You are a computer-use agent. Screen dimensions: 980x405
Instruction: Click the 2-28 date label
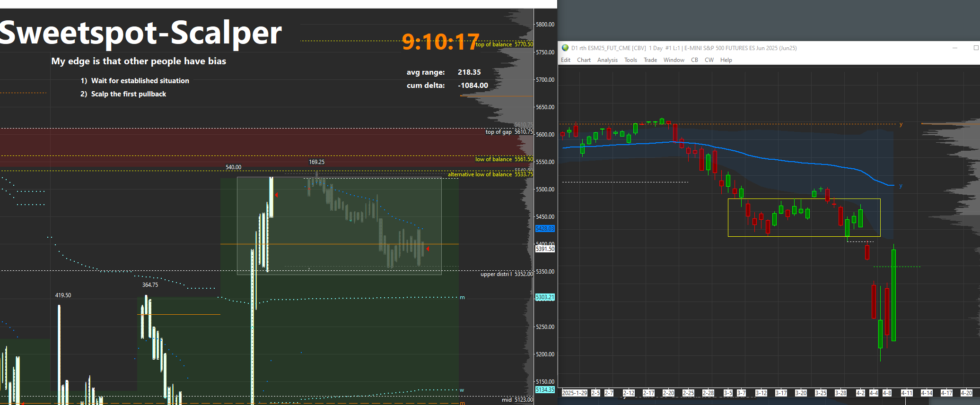tap(708, 393)
